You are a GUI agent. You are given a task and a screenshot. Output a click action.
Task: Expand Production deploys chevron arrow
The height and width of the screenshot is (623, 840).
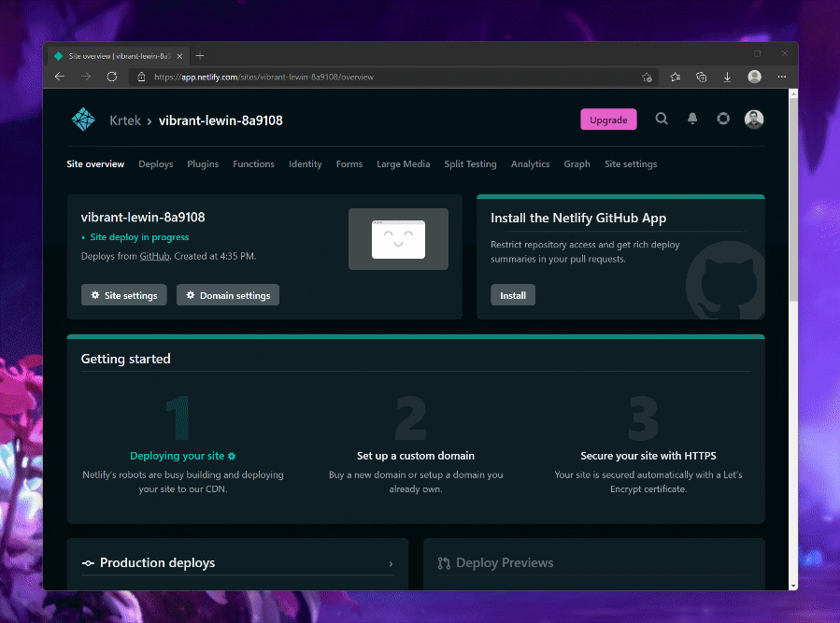[x=391, y=563]
